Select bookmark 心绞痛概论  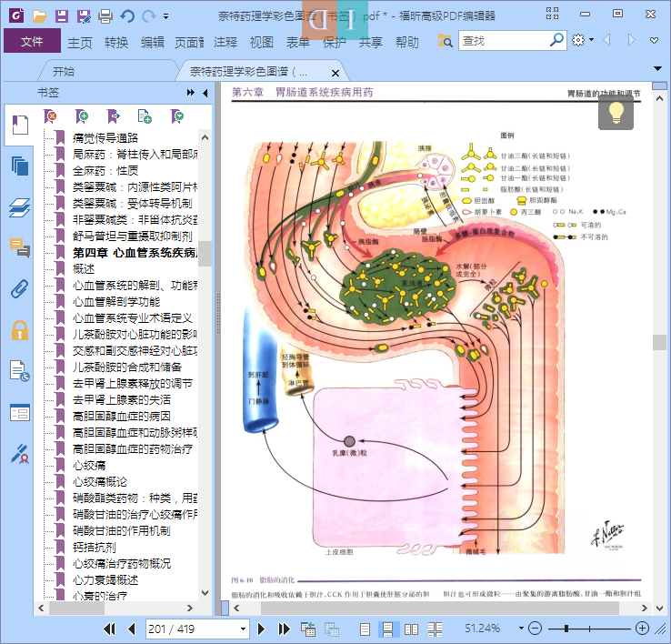[x=100, y=482]
